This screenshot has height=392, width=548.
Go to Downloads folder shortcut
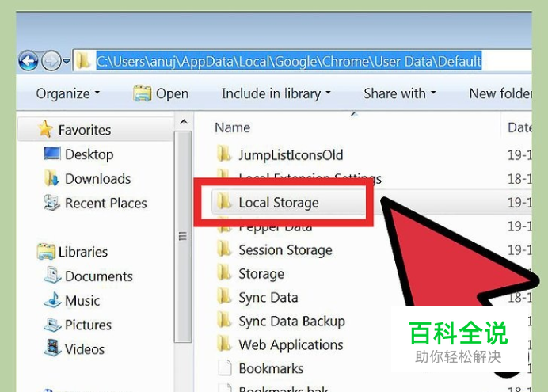(87, 178)
